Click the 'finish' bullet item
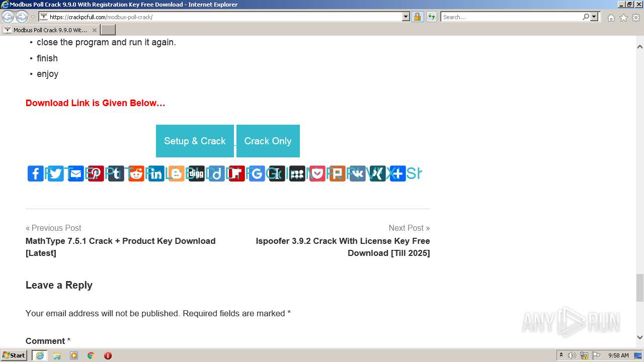644x362 pixels. (x=47, y=58)
